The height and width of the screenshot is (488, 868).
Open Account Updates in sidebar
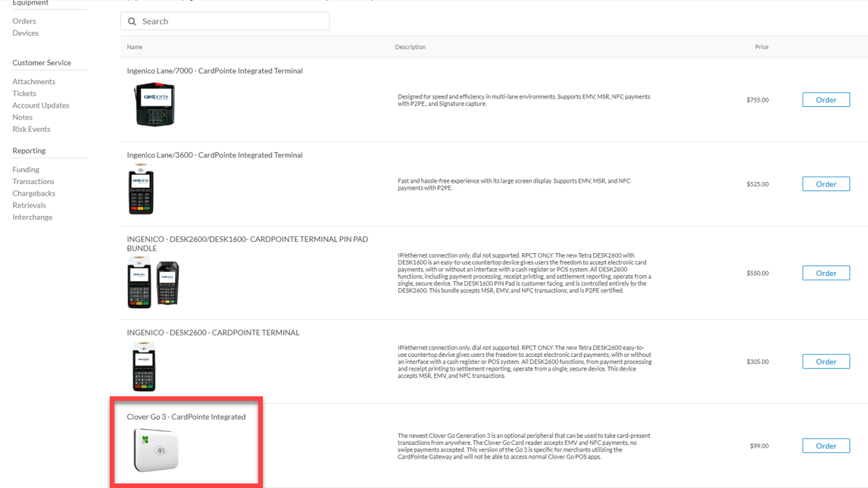[41, 105]
